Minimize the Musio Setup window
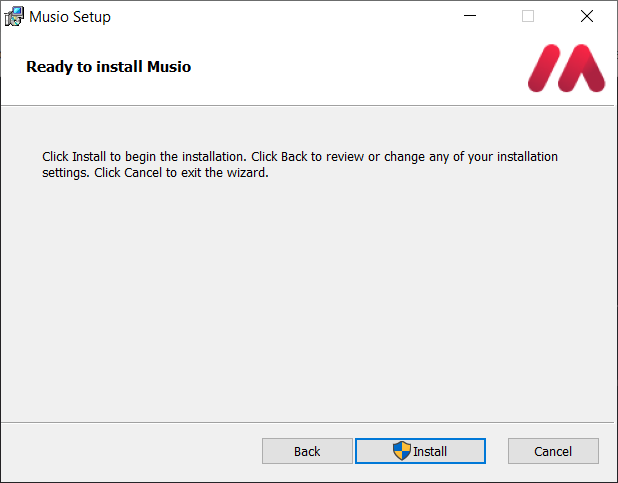 (x=469, y=16)
